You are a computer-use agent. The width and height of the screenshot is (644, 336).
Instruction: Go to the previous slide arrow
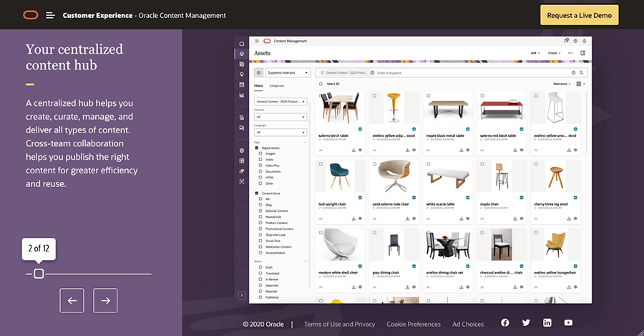(x=72, y=301)
